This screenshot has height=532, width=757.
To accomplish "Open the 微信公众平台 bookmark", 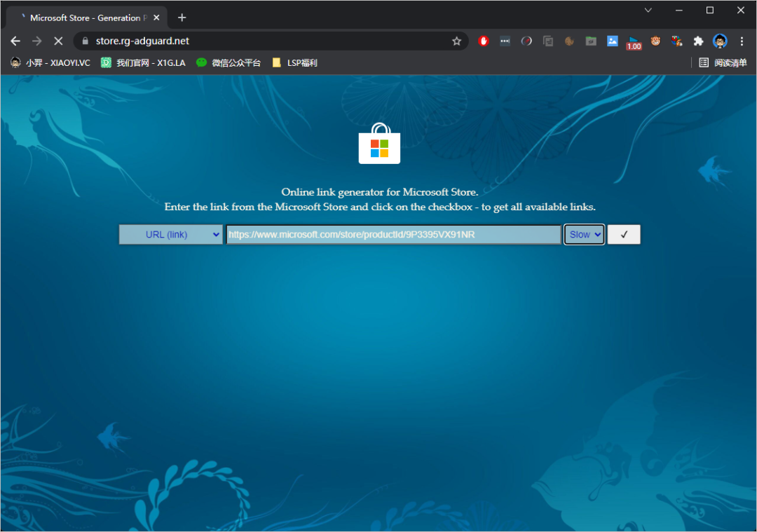I will tap(229, 63).
